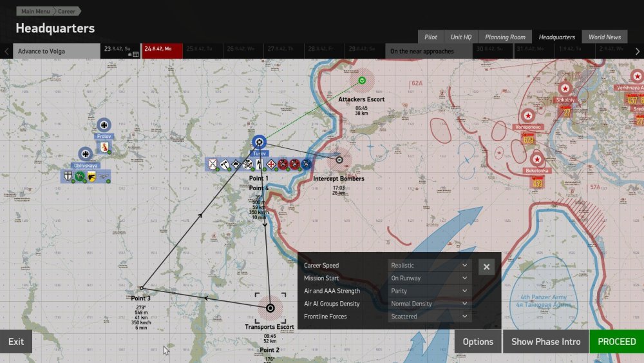Click the Intercept Bombers mission marker
Image resolution: width=644 pixels, height=363 pixels.
(x=339, y=159)
